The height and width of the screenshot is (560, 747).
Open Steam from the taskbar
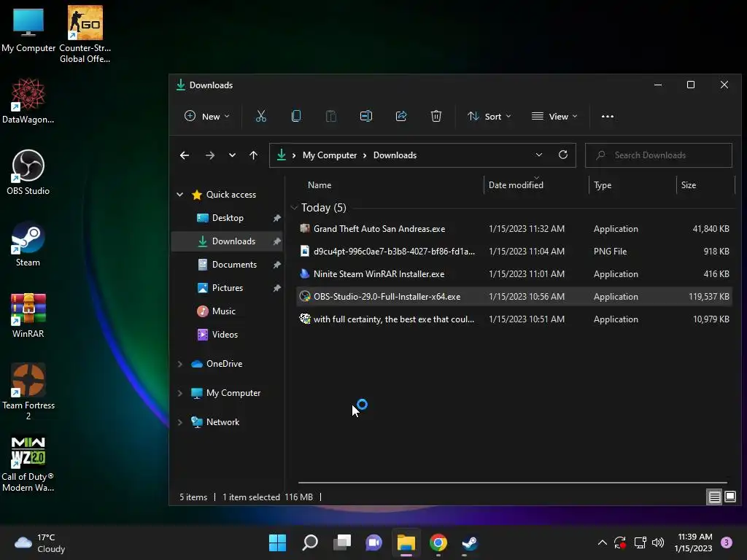point(471,542)
